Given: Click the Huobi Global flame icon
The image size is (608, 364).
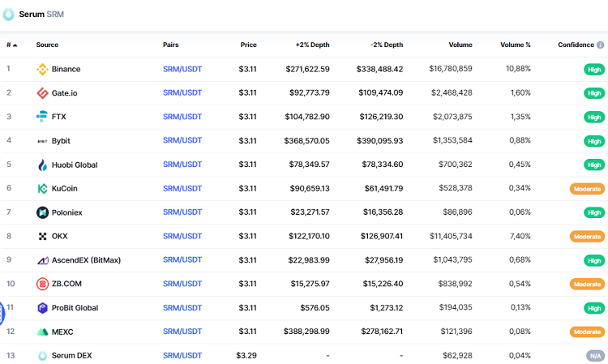Looking at the screenshot, I should (x=43, y=165).
